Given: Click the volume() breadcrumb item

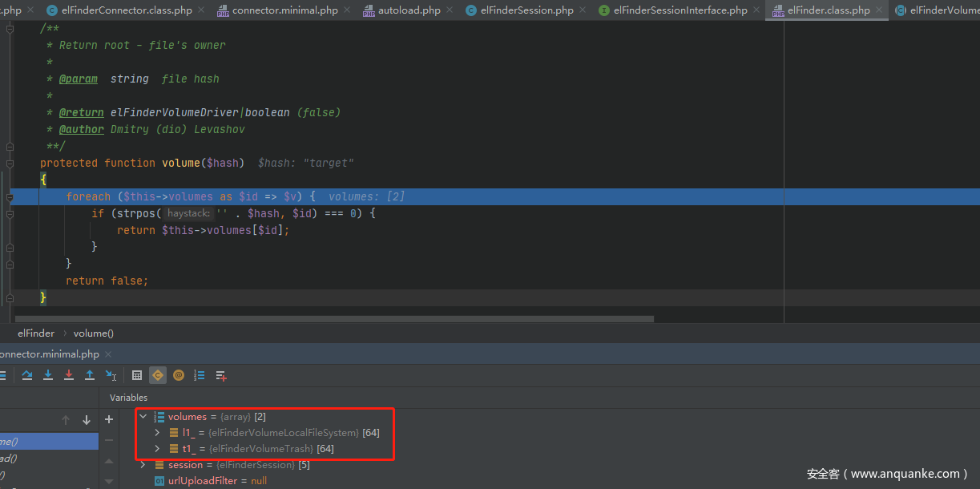Looking at the screenshot, I should [93, 333].
